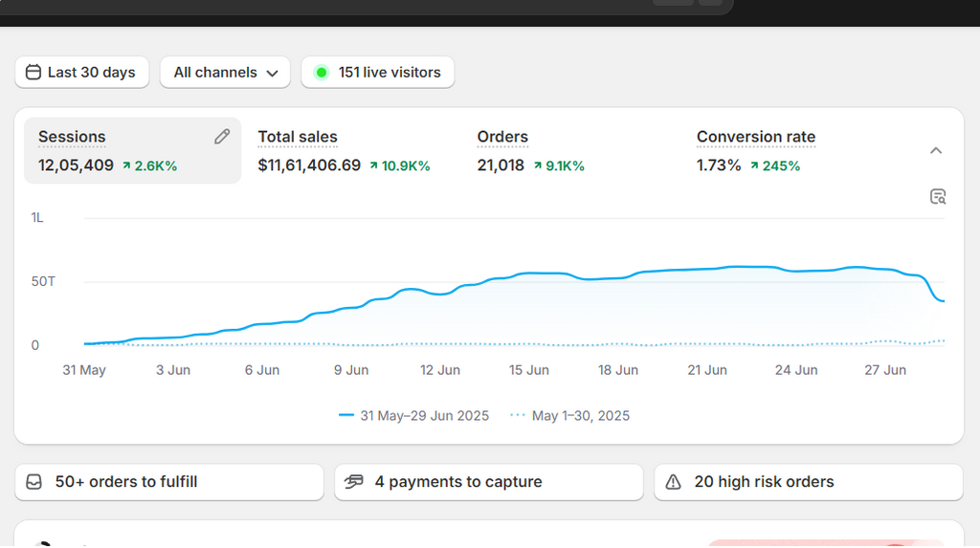The image size is (980, 548).
Task: Click the 31 May–29 Jun 2025 legend
Action: 413,415
